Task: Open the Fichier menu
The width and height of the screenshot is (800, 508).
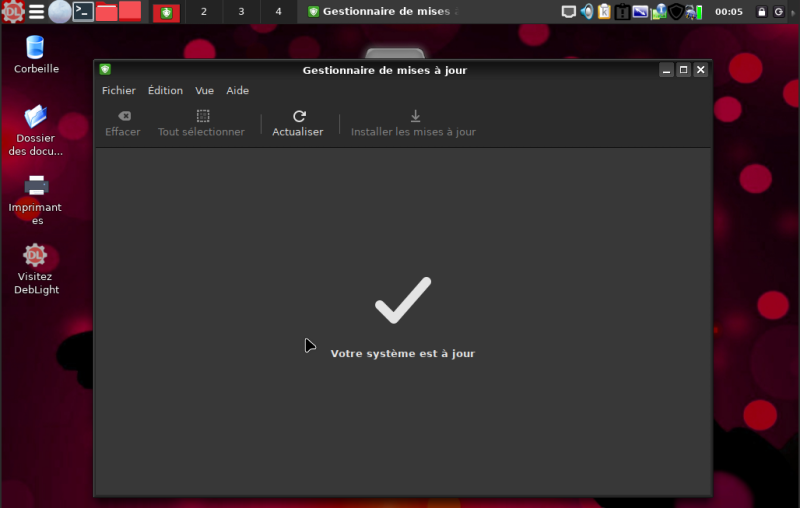Action: [118, 90]
